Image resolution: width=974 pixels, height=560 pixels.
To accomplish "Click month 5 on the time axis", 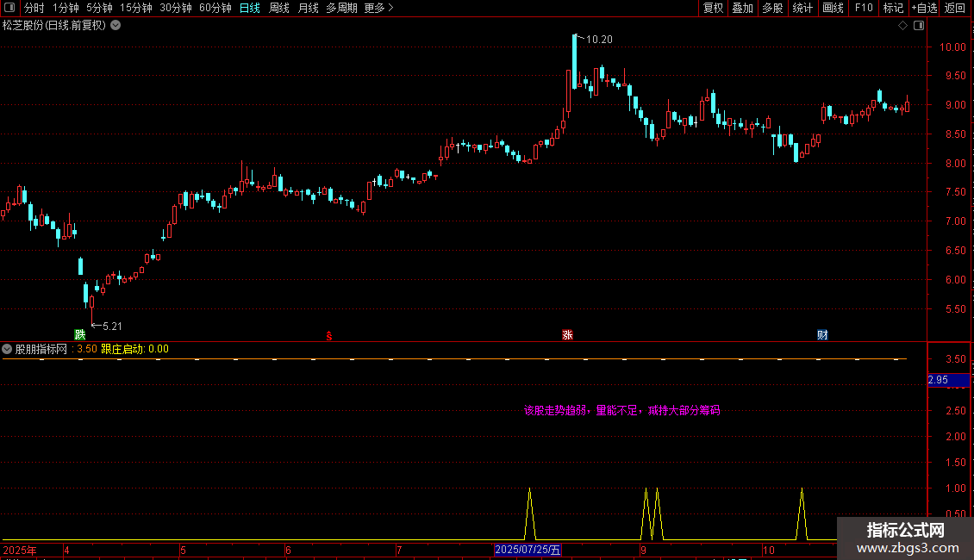I will click(x=184, y=550).
